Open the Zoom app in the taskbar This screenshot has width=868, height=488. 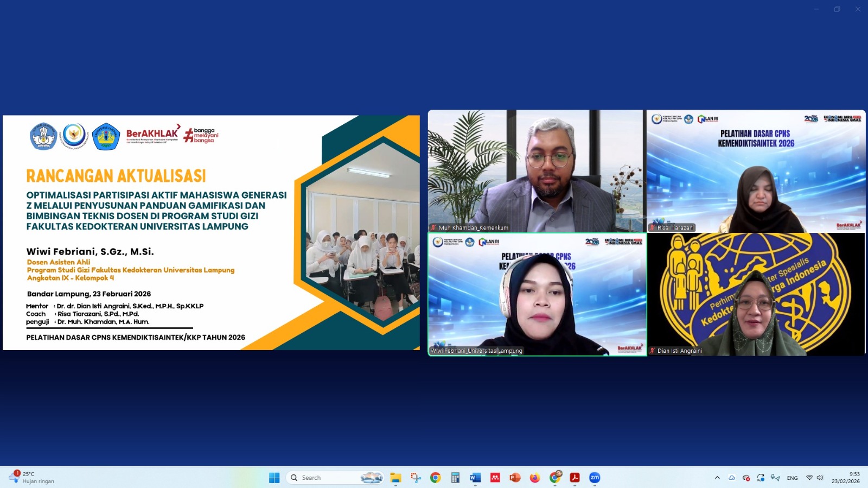(x=595, y=478)
